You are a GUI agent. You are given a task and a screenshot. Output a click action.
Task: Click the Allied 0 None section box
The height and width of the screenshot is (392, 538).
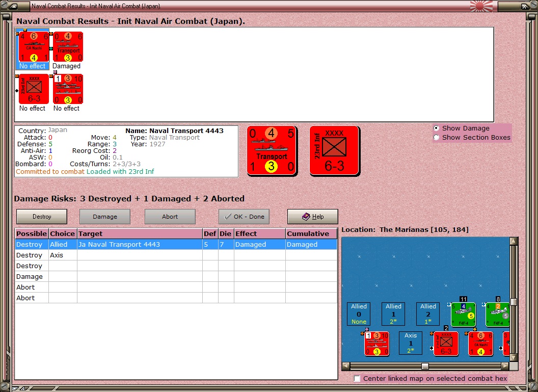(x=359, y=313)
